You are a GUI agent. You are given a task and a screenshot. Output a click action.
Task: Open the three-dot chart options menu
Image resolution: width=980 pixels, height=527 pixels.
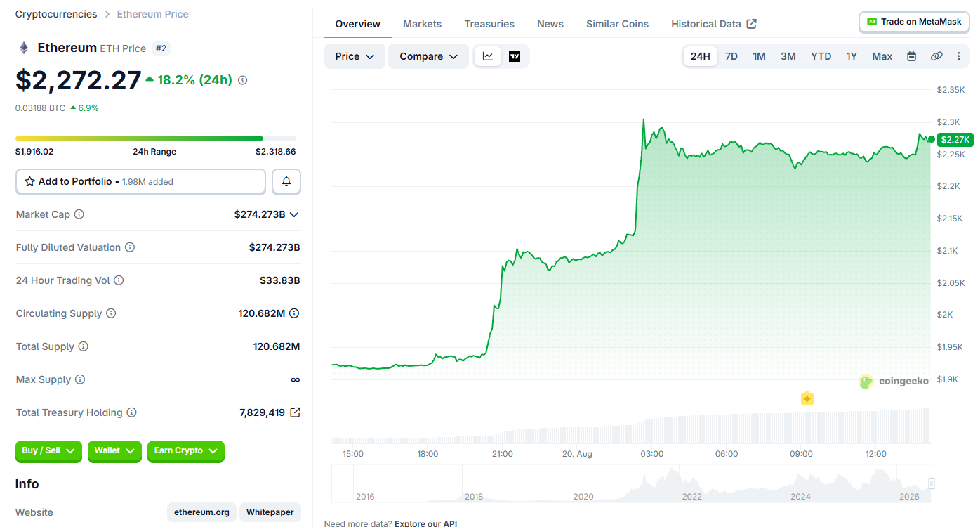tap(959, 56)
